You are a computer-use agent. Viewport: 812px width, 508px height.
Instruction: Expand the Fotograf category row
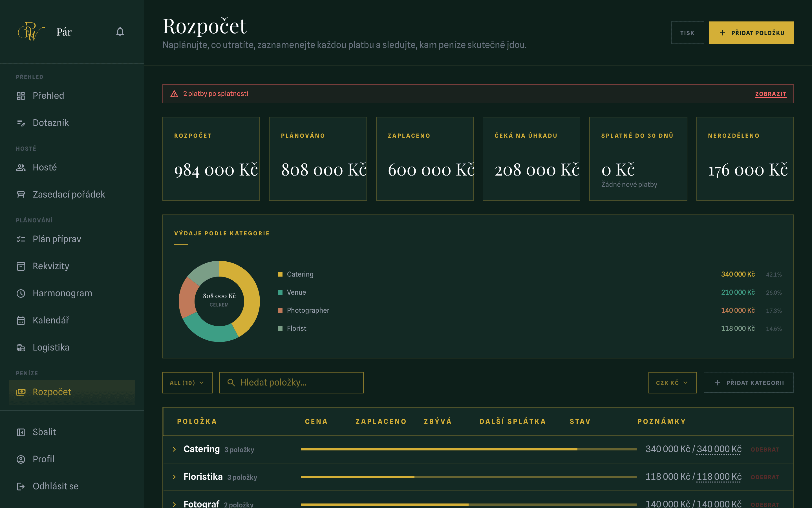174,504
